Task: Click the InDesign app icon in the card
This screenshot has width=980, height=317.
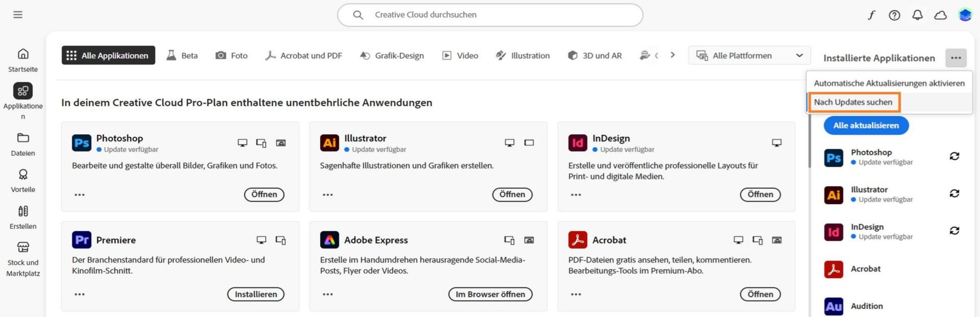Action: (578, 143)
